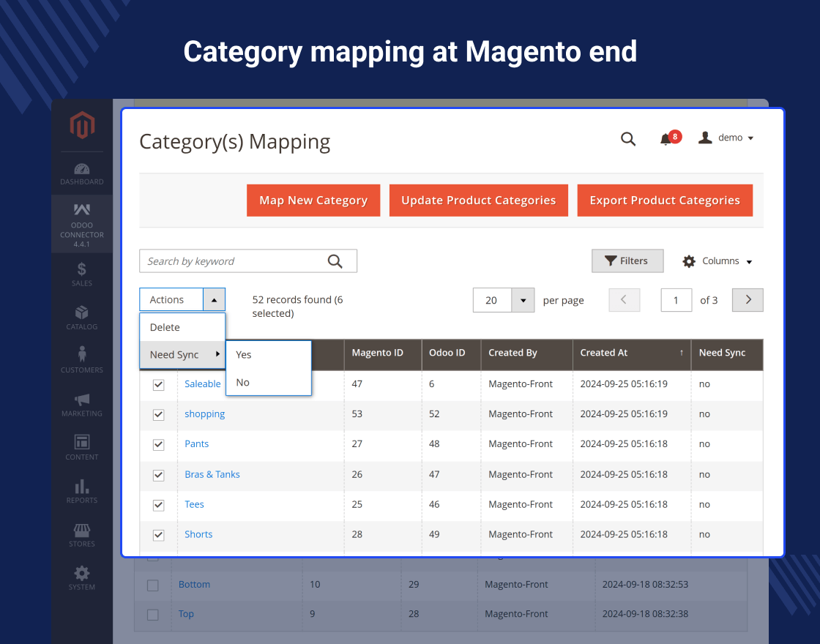
Task: Expand the Columns dropdown
Action: click(749, 262)
